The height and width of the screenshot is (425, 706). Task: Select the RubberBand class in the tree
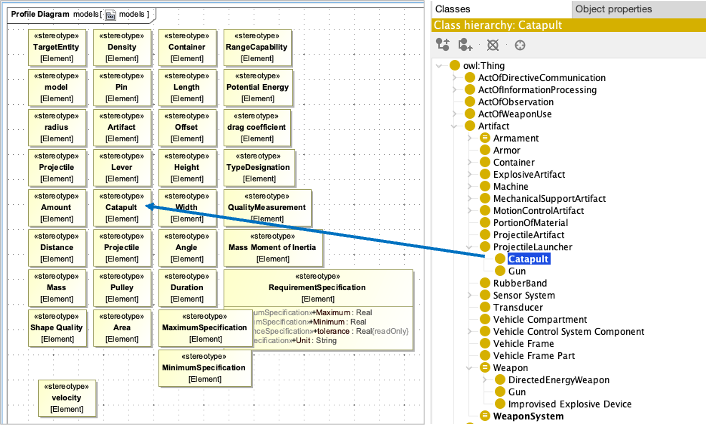coord(520,283)
